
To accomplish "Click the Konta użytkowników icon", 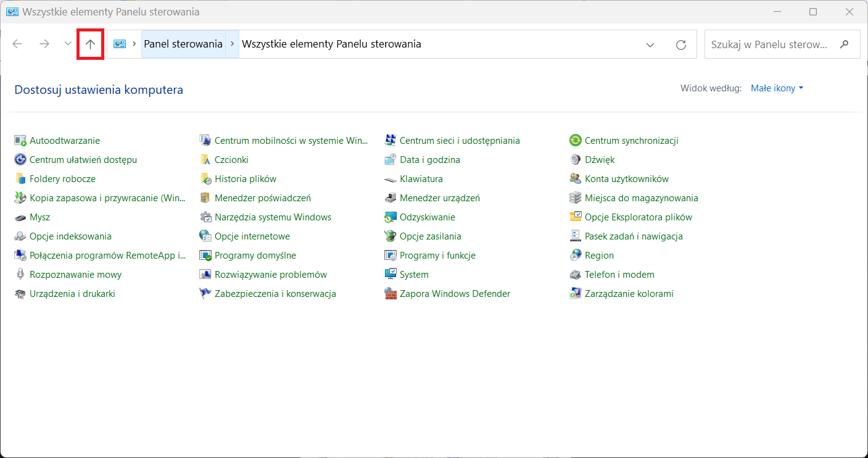I will point(576,179).
